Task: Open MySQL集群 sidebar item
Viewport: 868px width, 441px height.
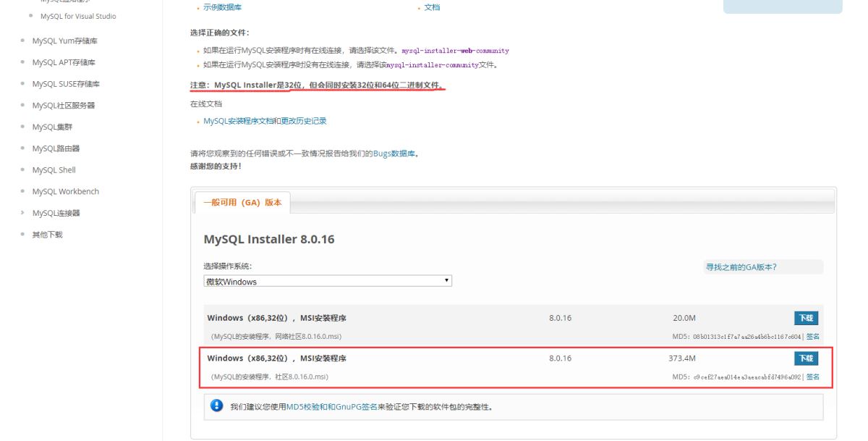Action: [x=51, y=127]
